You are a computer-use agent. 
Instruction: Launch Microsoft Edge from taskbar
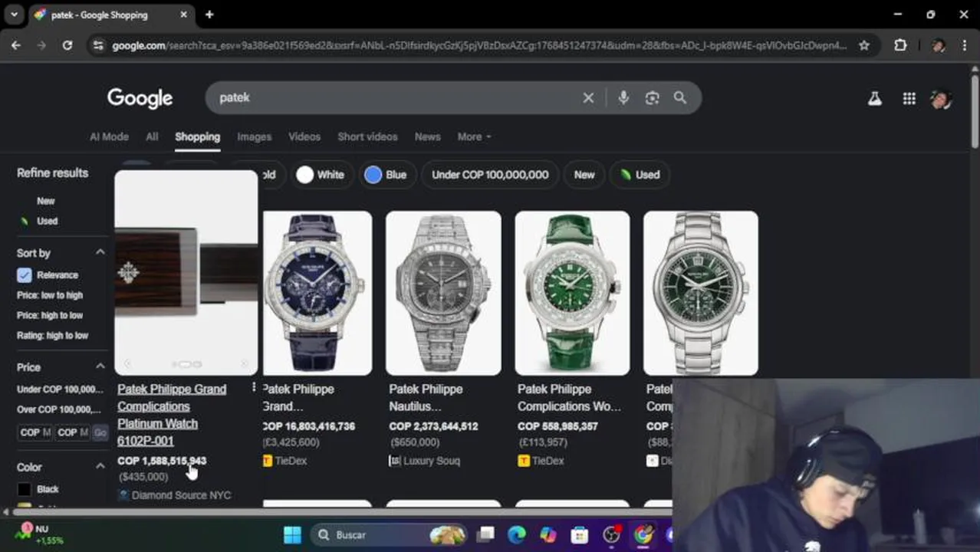coord(516,534)
